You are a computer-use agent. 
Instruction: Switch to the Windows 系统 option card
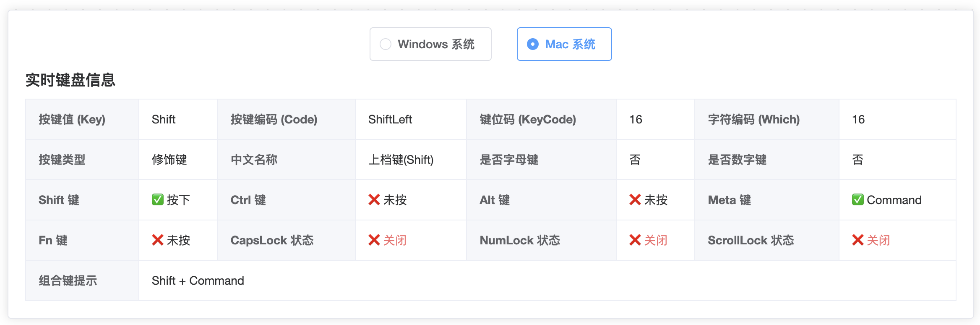[x=430, y=44]
